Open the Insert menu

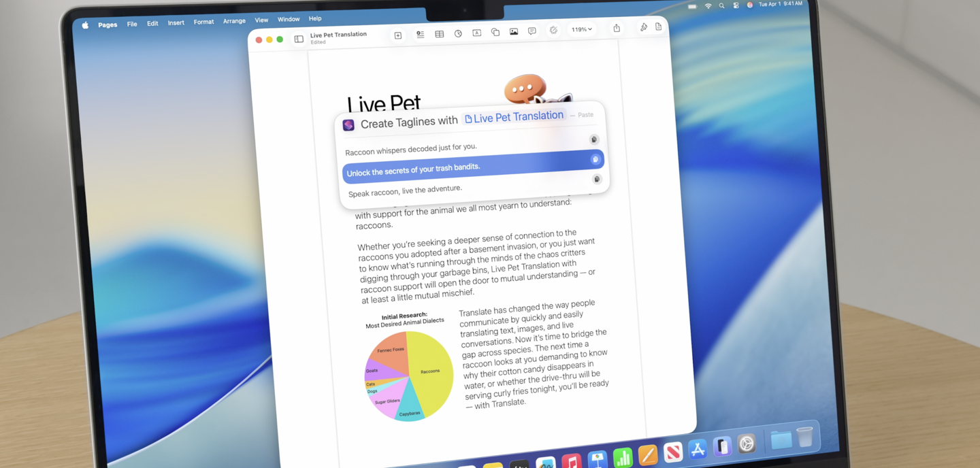click(176, 22)
